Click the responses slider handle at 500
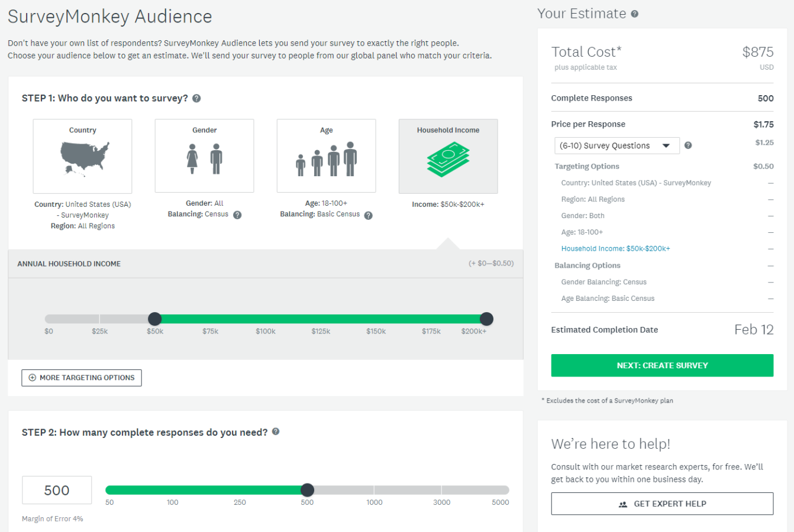 [307, 490]
